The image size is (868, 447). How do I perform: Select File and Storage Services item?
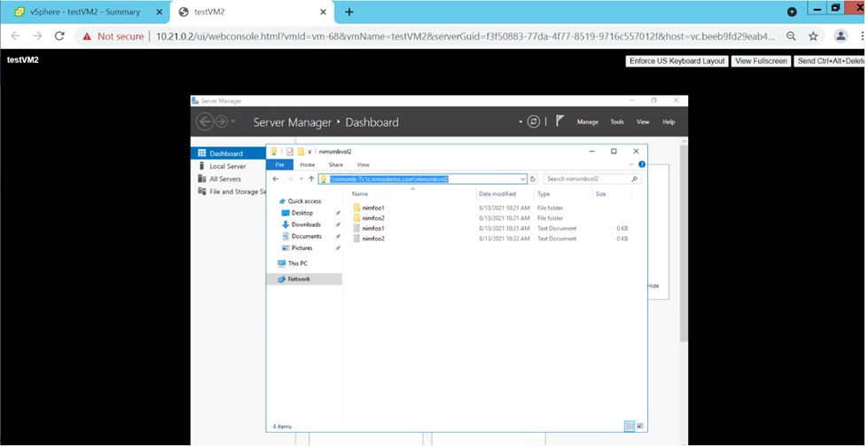(228, 192)
